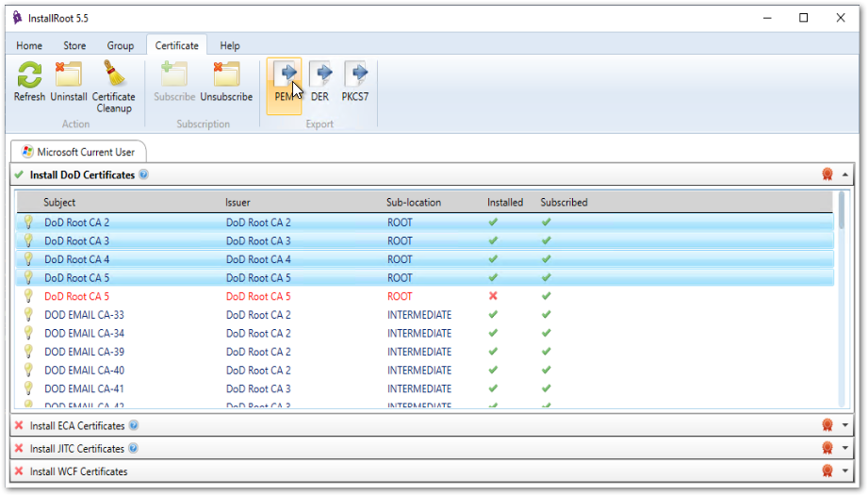868x496 pixels.
Task: Click the Install JITC Certificates label
Action: [x=77, y=449]
